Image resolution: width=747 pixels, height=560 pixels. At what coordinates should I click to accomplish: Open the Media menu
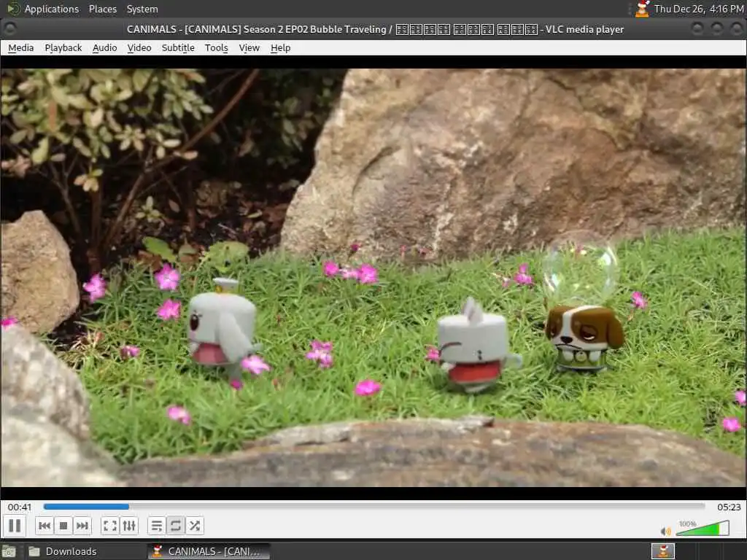[21, 47]
